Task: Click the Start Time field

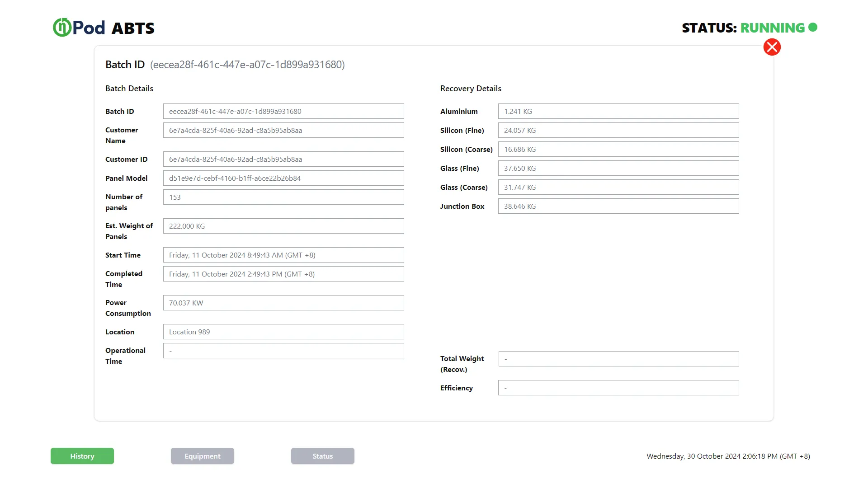Action: coord(283,255)
